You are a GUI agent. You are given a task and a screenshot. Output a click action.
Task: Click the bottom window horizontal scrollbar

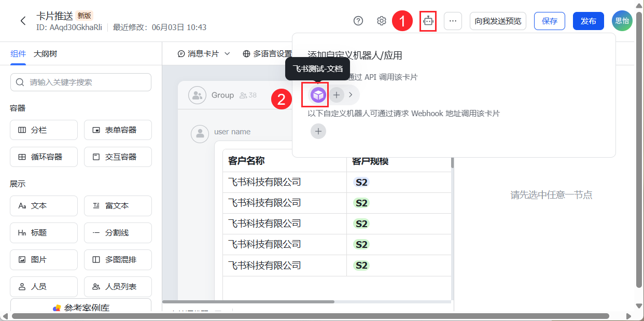tap(310, 316)
